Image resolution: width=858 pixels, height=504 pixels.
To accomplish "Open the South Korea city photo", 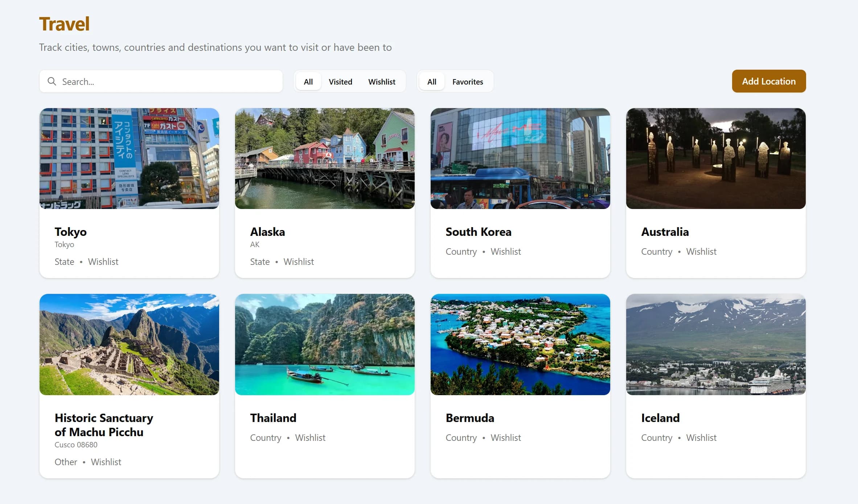I will (520, 159).
